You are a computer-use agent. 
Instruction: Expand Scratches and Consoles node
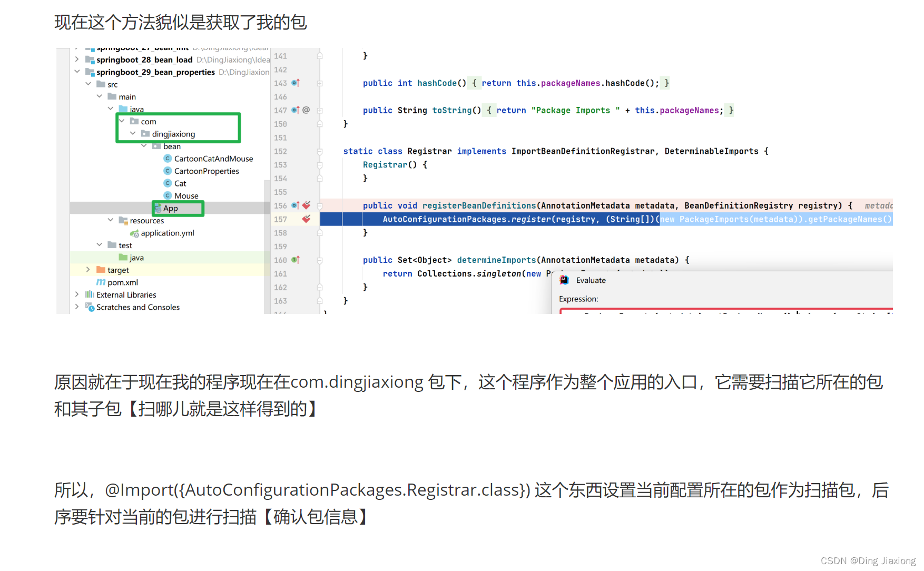pos(77,307)
